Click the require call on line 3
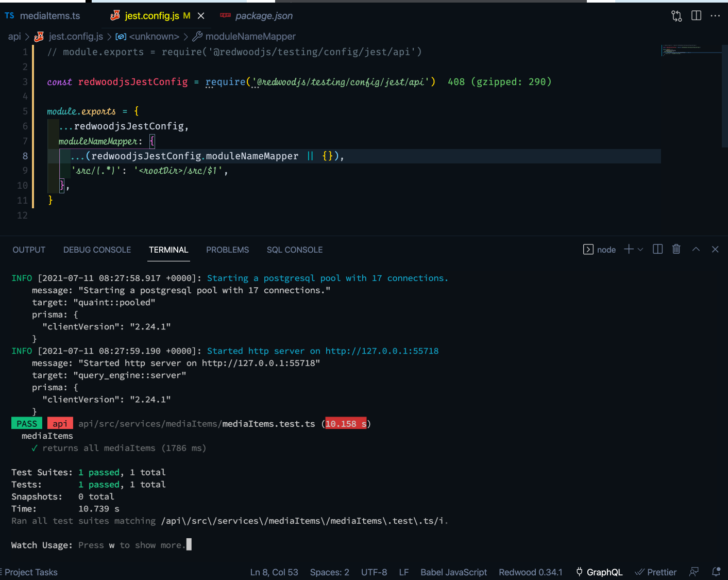Image resolution: width=728 pixels, height=580 pixels. (x=226, y=82)
